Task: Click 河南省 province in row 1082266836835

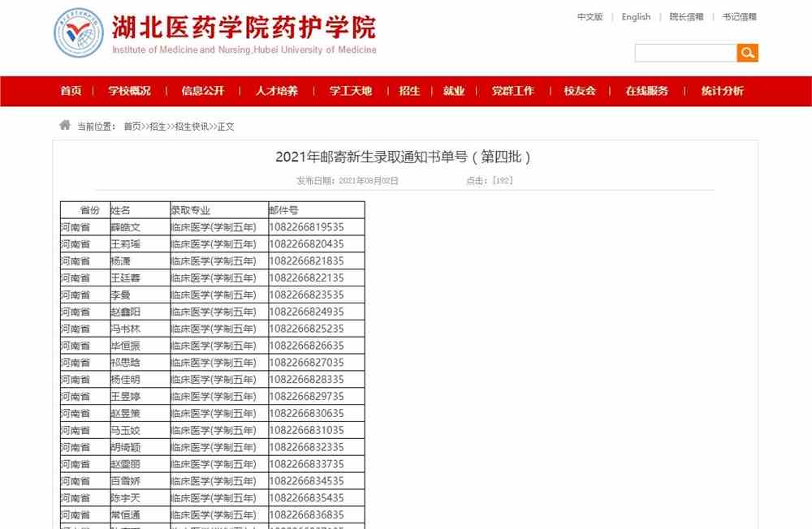Action: 76,514
